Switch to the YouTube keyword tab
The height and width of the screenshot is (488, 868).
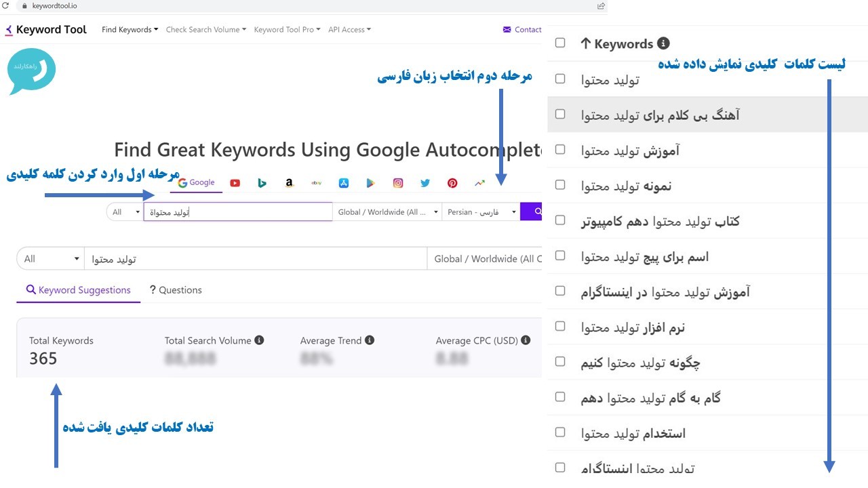click(235, 183)
